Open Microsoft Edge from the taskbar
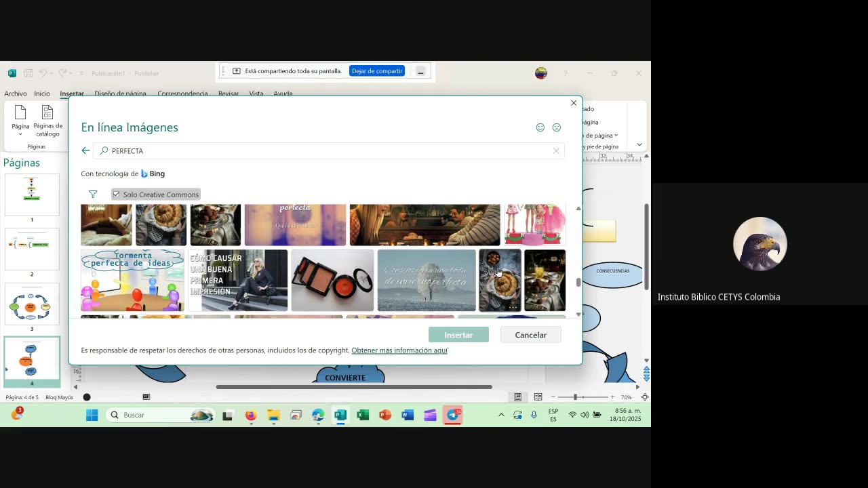The width and height of the screenshot is (868, 488). (318, 415)
